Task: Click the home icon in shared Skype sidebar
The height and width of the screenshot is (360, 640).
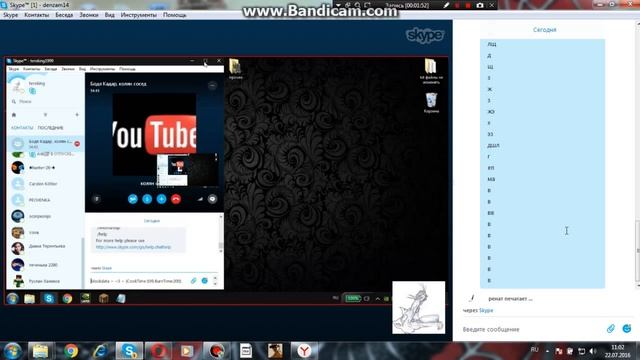Action: (x=13, y=115)
